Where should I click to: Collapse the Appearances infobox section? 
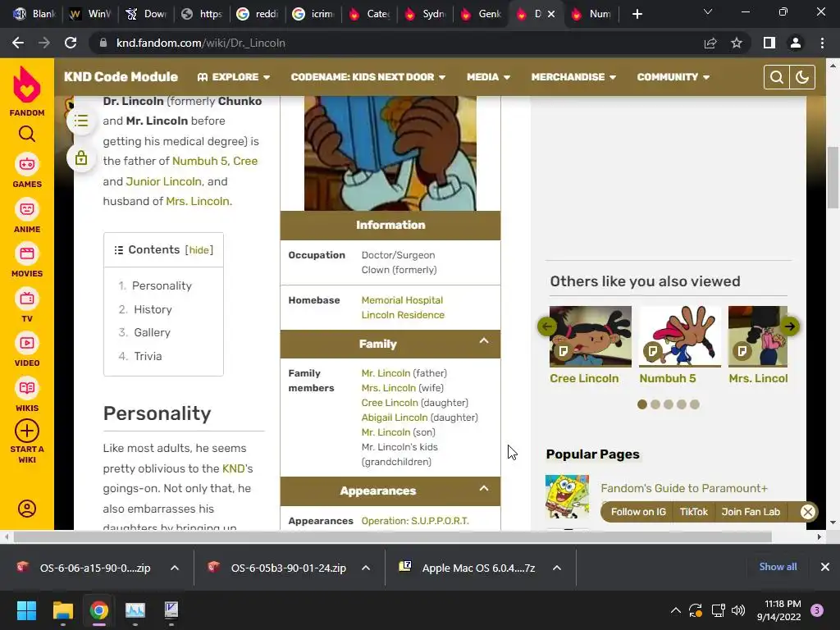tap(484, 489)
